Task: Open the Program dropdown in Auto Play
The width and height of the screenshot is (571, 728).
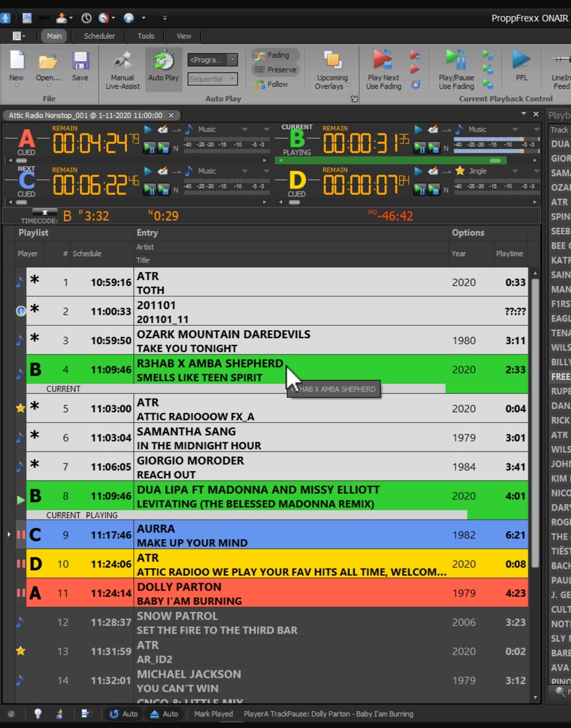Action: point(232,60)
